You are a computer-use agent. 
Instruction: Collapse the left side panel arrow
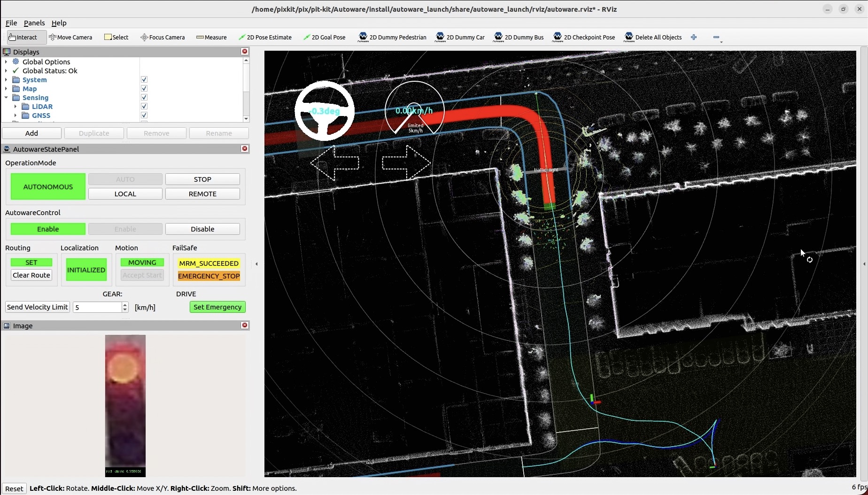(256, 264)
